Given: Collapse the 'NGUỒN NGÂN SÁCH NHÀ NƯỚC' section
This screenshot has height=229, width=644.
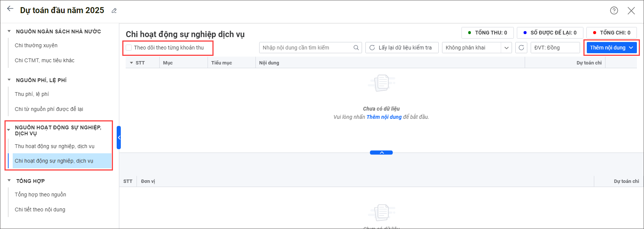Looking at the screenshot, I should click(x=9, y=31).
